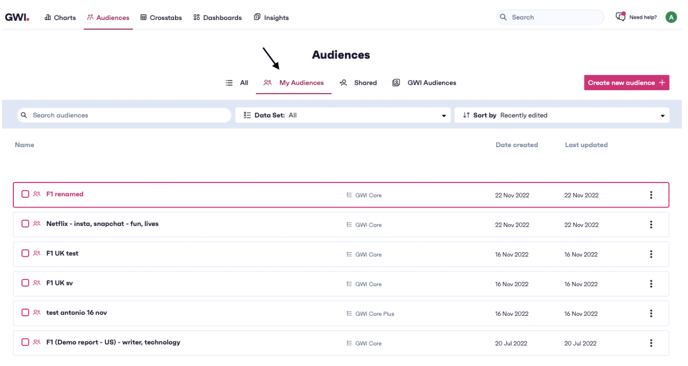Click the audience icon beside F1 UK sv
The width and height of the screenshot is (688, 366).
coord(37,283)
